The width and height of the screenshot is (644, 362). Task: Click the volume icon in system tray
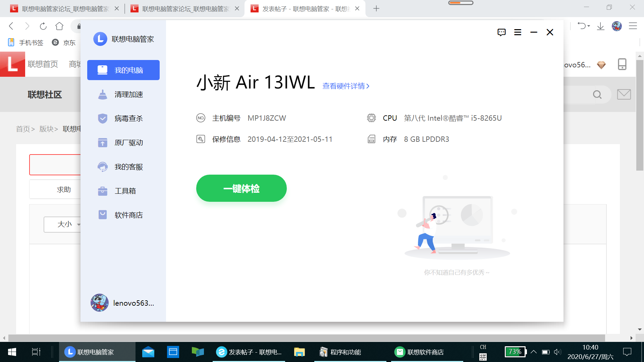coord(557,352)
